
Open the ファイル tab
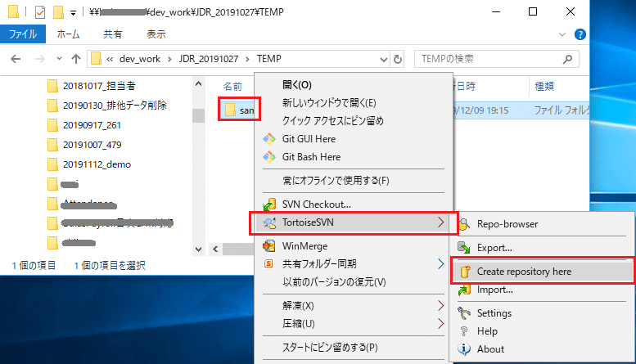tap(23, 34)
